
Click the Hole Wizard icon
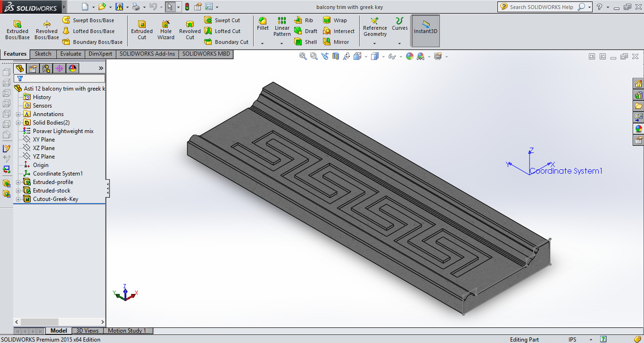click(x=166, y=30)
